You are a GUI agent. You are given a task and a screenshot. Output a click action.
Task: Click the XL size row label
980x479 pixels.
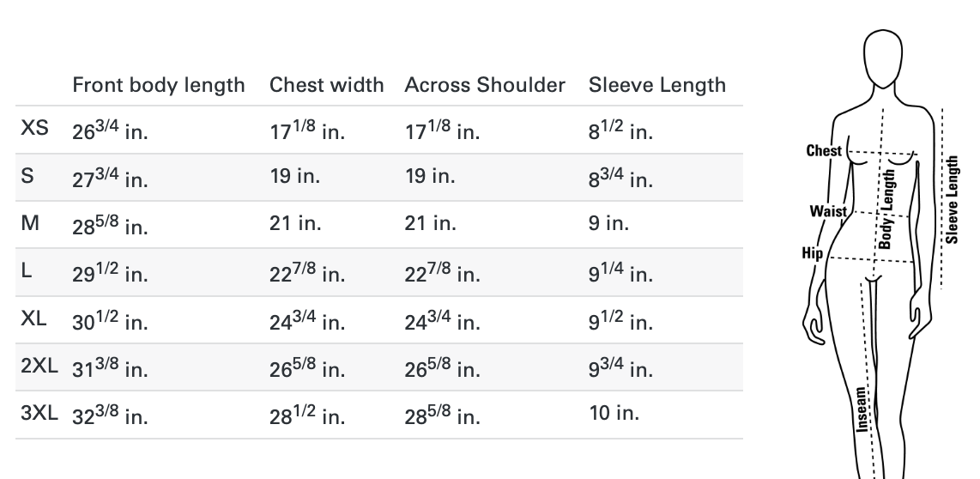coord(33,318)
